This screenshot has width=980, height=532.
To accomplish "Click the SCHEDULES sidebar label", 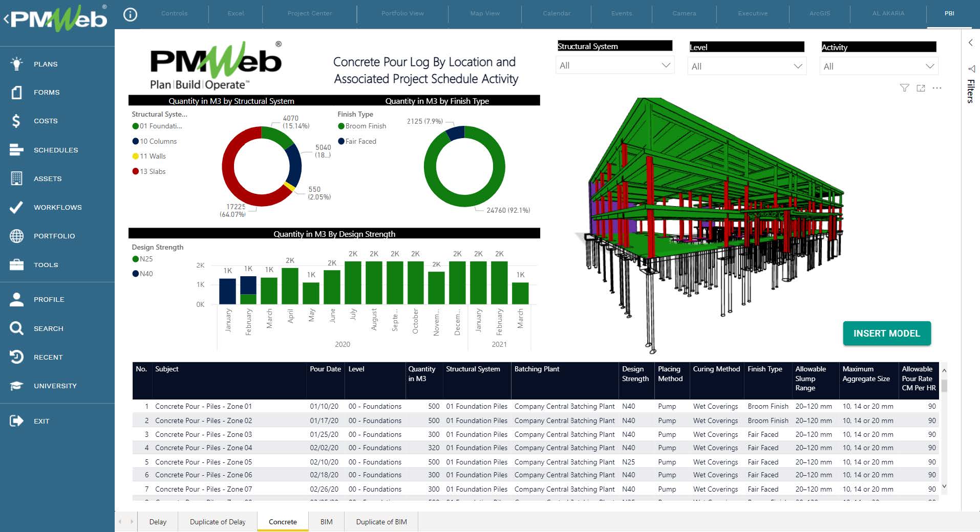I will click(x=56, y=150).
